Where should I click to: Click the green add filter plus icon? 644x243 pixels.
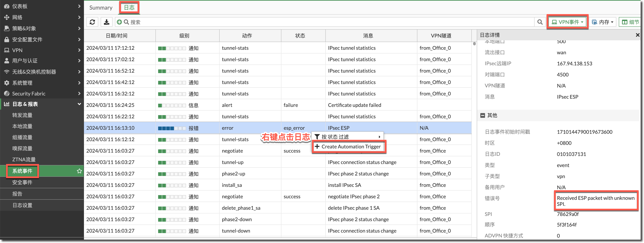tap(119, 22)
